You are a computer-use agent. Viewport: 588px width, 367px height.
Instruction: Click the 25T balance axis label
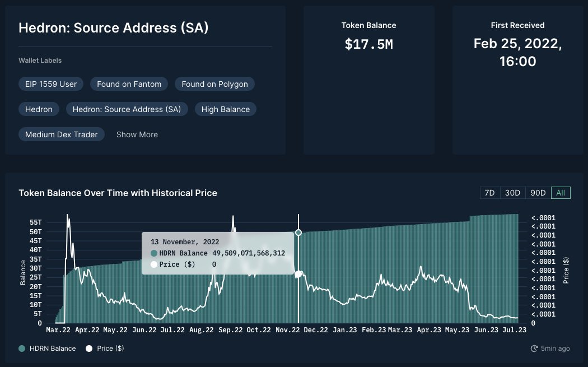36,277
